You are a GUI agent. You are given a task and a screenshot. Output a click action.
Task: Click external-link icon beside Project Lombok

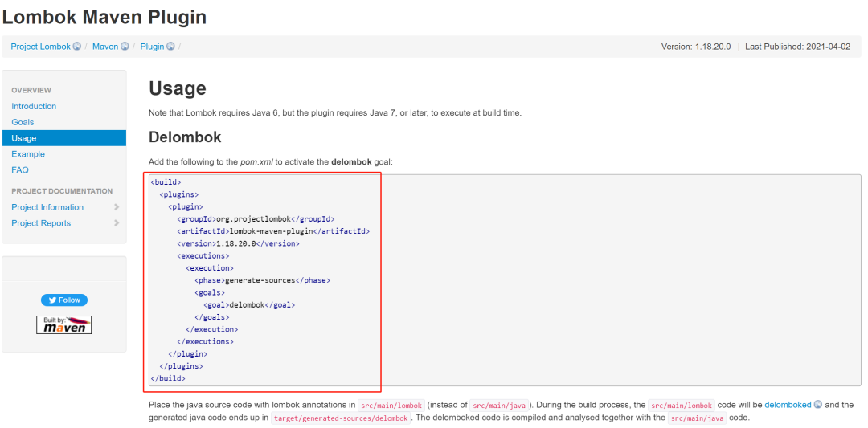pos(77,47)
